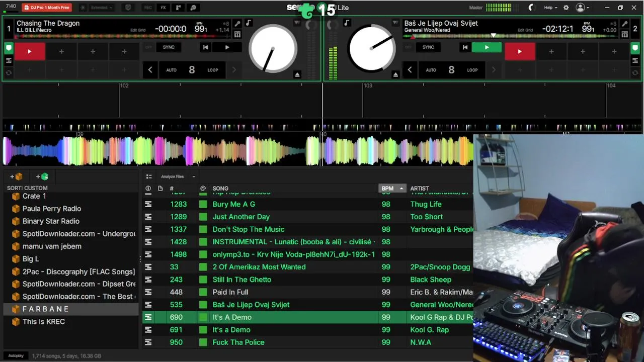Open the deck 1 track options triangle dropdown

(x=297, y=23)
